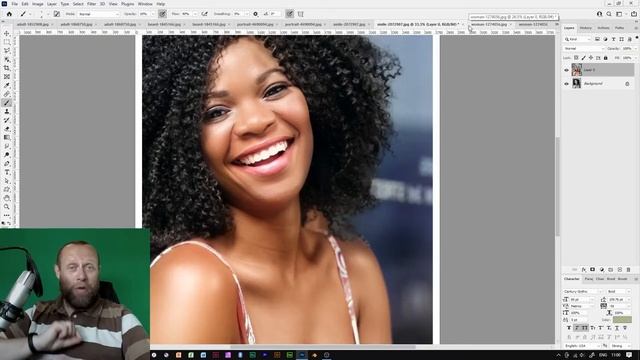Filter layers by pixel layers icon
The image size is (640, 360).
597,39
